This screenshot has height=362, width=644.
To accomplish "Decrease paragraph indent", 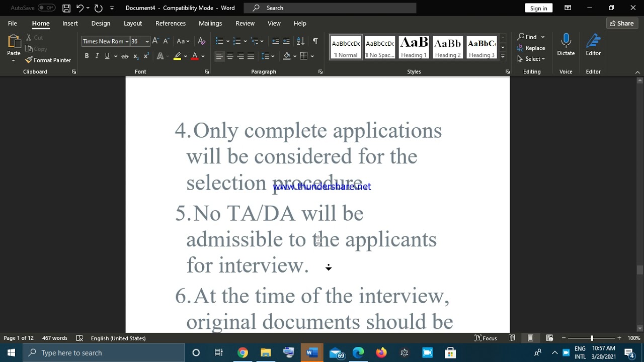I will tap(276, 41).
